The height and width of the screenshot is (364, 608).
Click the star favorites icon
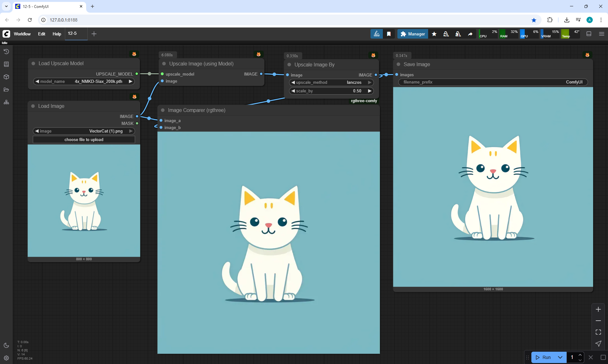coord(434,34)
